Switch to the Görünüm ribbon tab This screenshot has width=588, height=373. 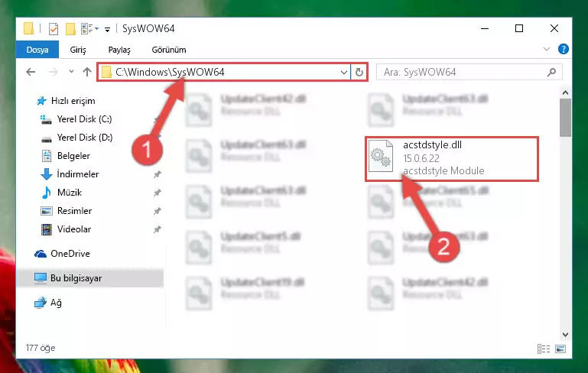169,50
